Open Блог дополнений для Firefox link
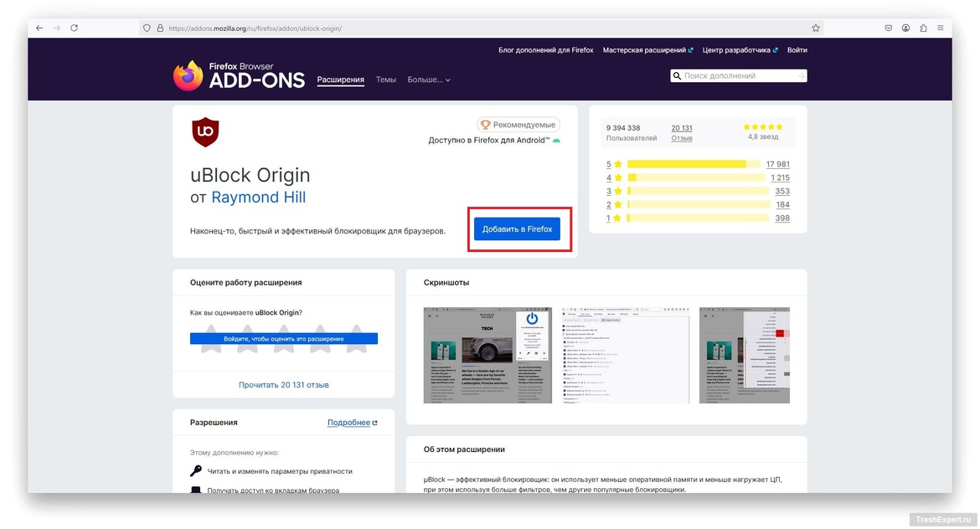The image size is (980, 529). coord(545,50)
